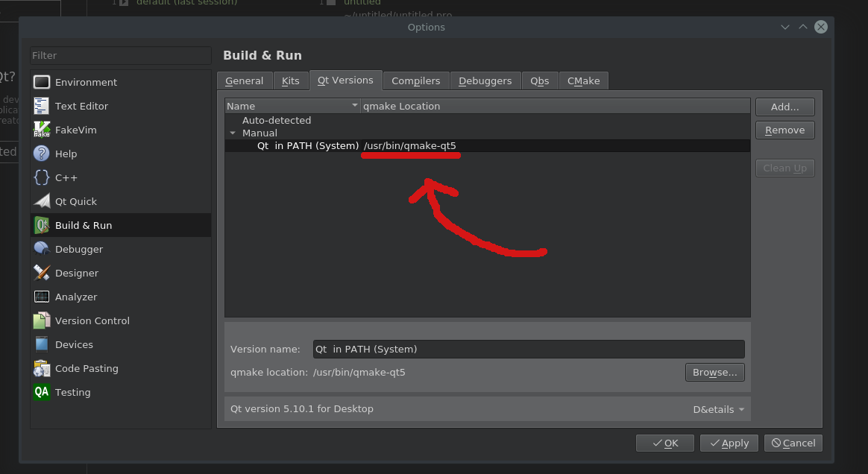This screenshot has width=868, height=474.
Task: Select the Qt Quick category label
Action: tap(76, 201)
